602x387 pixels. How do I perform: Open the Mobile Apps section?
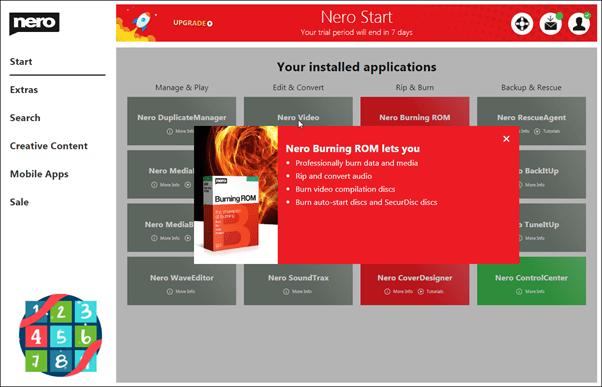coord(39,174)
